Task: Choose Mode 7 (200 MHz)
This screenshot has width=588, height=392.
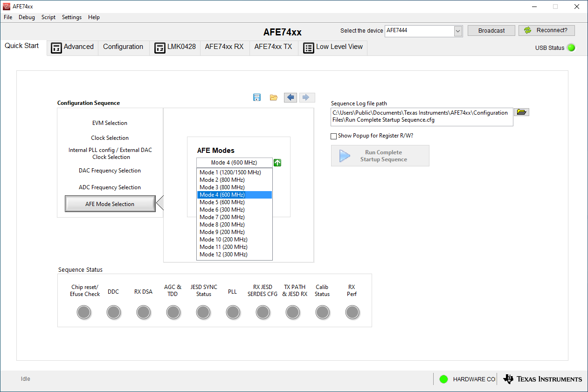Action: point(235,217)
